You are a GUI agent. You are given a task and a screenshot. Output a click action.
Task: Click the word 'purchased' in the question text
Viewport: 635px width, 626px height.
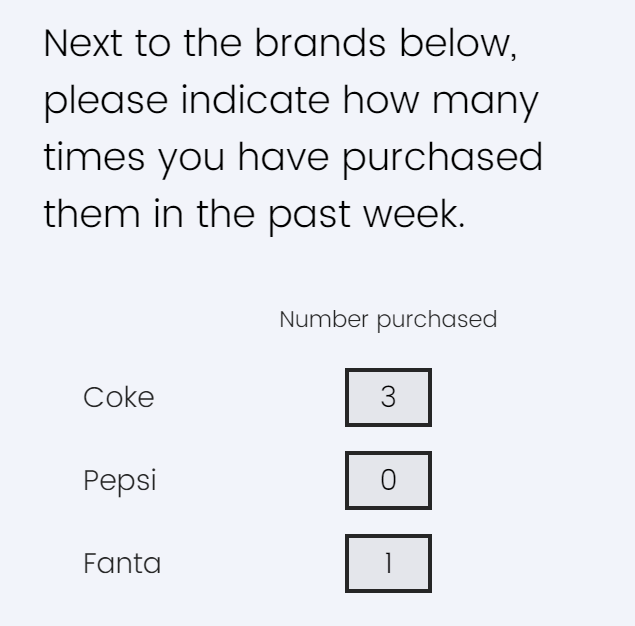point(443,159)
